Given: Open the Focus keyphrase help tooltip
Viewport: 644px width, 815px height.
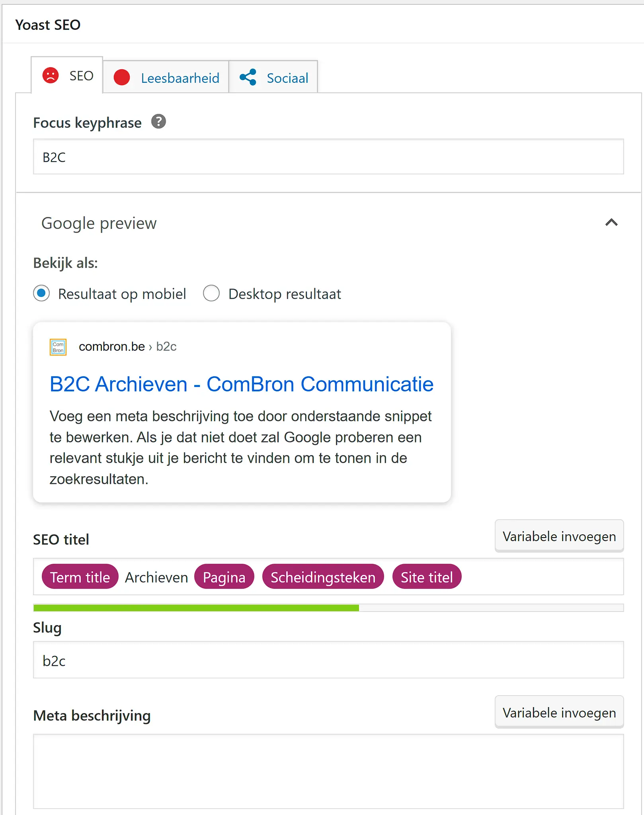Looking at the screenshot, I should coord(159,122).
